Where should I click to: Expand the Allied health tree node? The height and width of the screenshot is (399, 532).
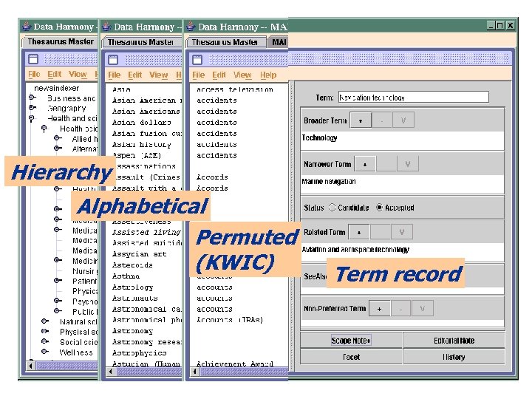(58, 138)
